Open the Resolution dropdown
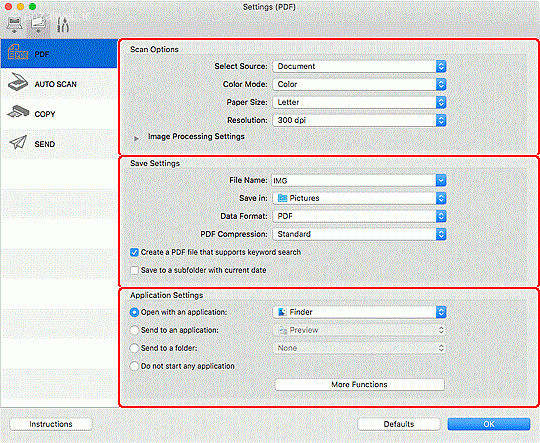Screen dimensions: 540x443 tap(359, 120)
